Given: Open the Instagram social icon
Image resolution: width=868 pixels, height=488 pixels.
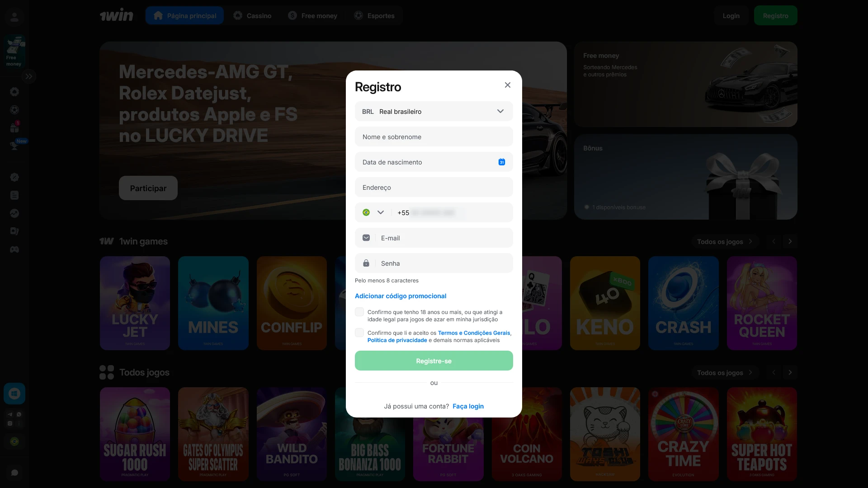Looking at the screenshot, I should click(x=10, y=423).
